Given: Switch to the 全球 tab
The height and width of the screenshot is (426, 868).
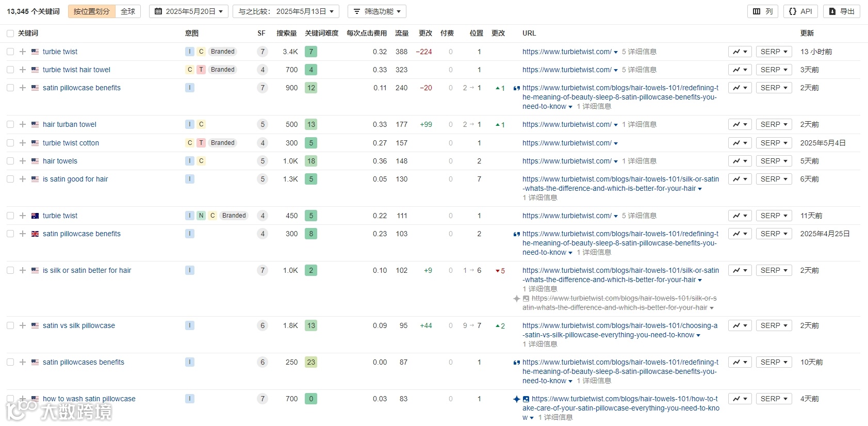Looking at the screenshot, I should click(128, 11).
